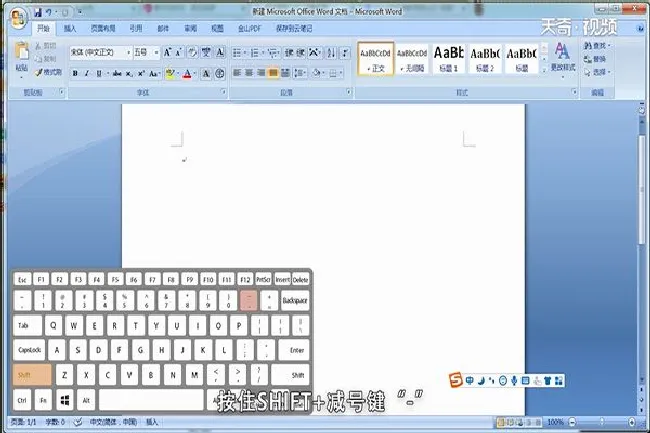Decrease paragraph indent
This screenshot has height=433, width=650.
(x=289, y=53)
